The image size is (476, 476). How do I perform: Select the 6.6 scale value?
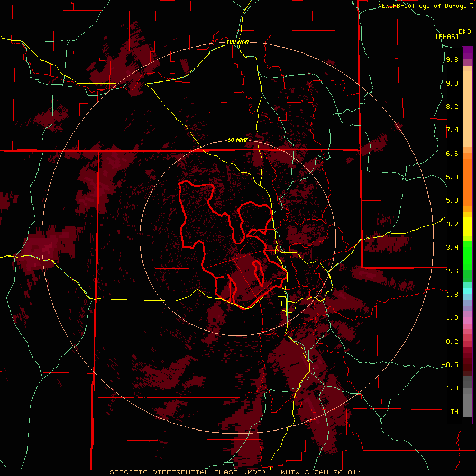pyautogui.click(x=452, y=153)
